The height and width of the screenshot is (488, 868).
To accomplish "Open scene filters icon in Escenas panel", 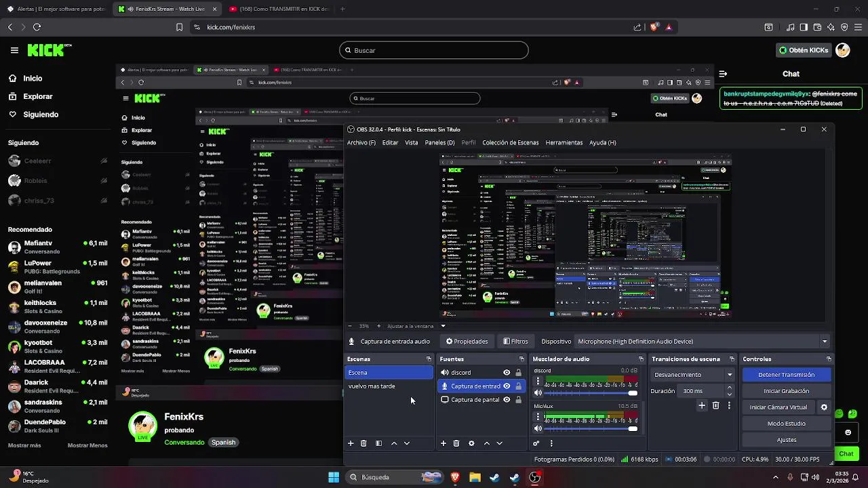I will point(379,443).
